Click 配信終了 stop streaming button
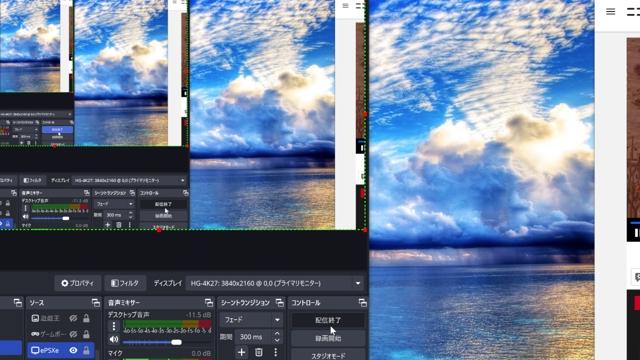The width and height of the screenshot is (640, 360). coord(328,320)
